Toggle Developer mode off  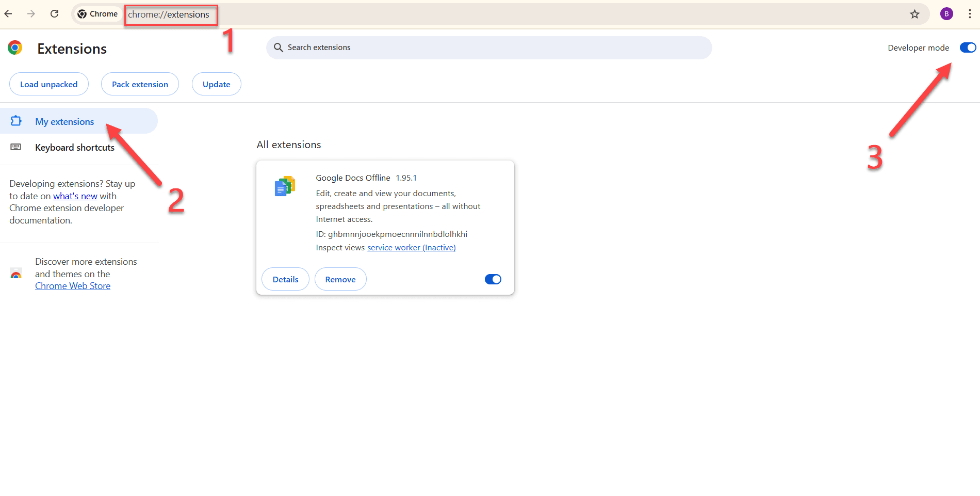[x=968, y=47]
